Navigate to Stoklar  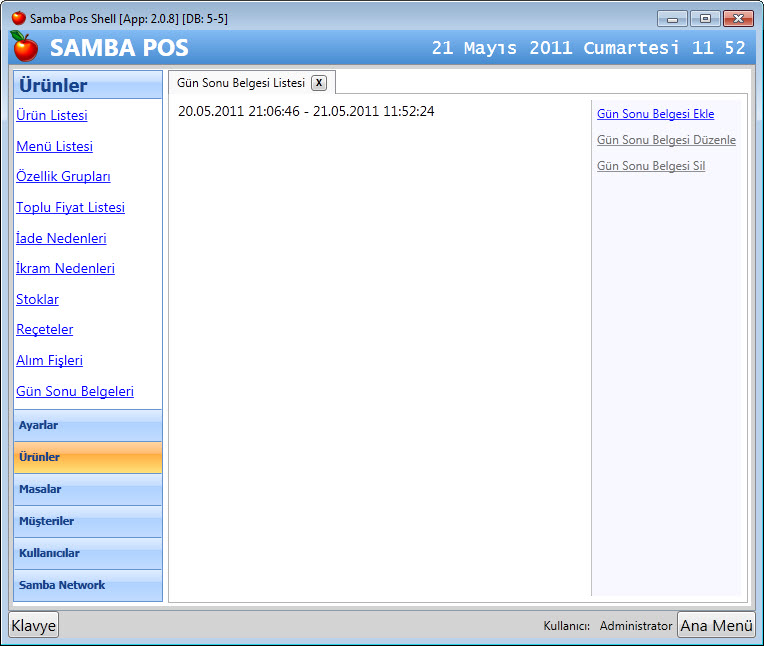pos(37,300)
